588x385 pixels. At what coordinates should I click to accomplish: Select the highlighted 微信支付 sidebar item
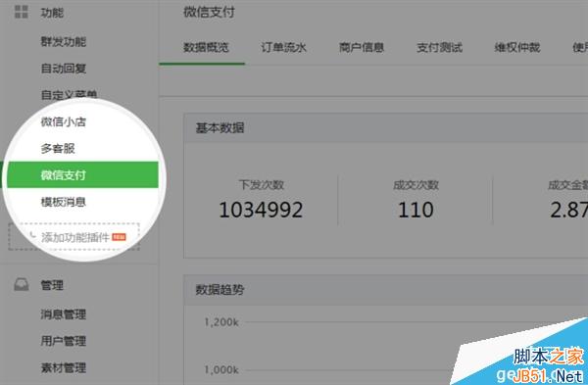point(82,174)
